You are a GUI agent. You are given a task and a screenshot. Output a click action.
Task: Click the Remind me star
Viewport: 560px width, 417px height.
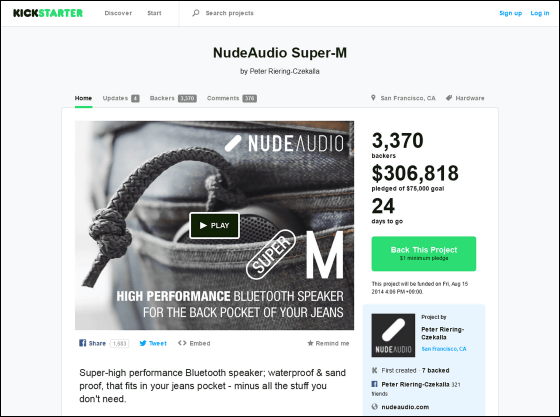[310, 343]
